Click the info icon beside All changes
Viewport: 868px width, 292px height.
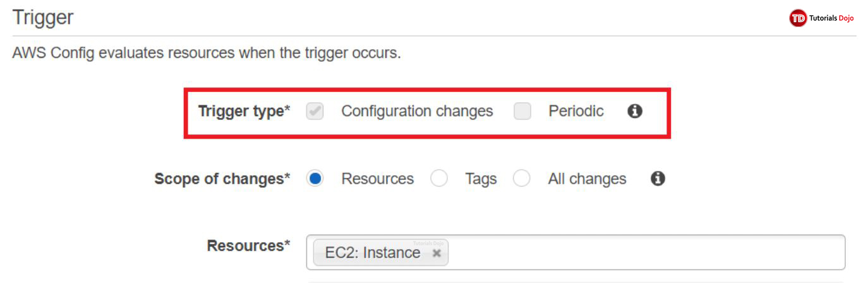(x=658, y=179)
